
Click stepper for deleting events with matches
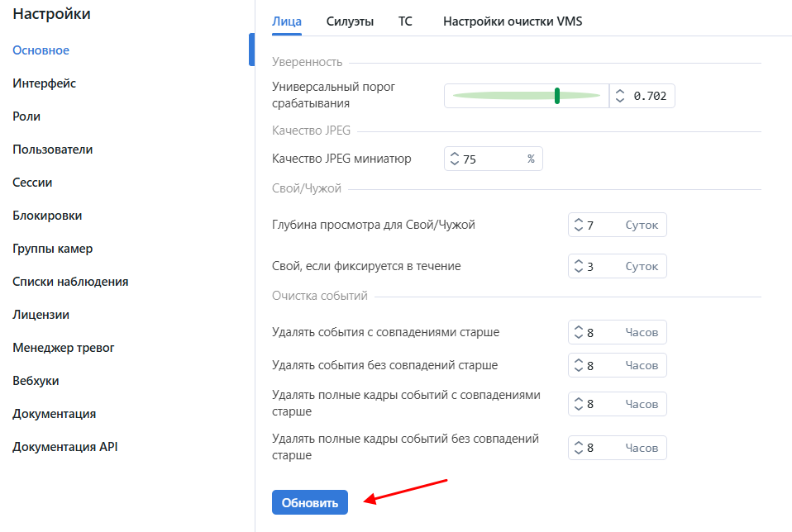(x=578, y=332)
